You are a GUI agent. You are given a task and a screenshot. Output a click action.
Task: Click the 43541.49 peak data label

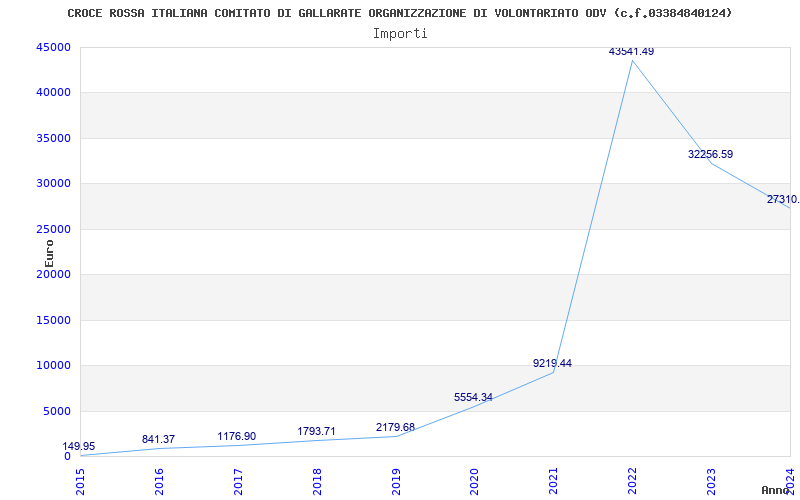coord(631,52)
